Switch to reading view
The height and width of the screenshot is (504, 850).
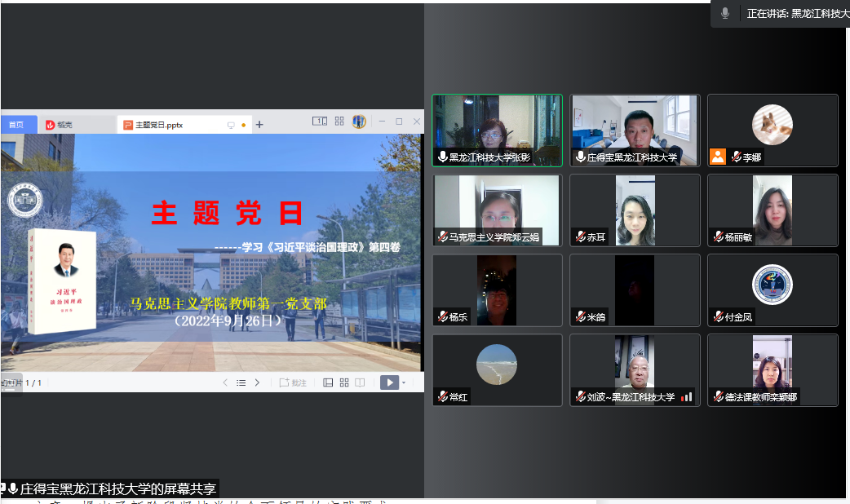click(x=360, y=382)
